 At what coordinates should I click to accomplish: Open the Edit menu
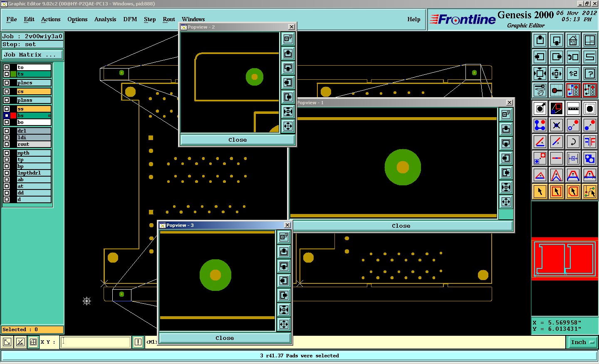click(x=29, y=19)
